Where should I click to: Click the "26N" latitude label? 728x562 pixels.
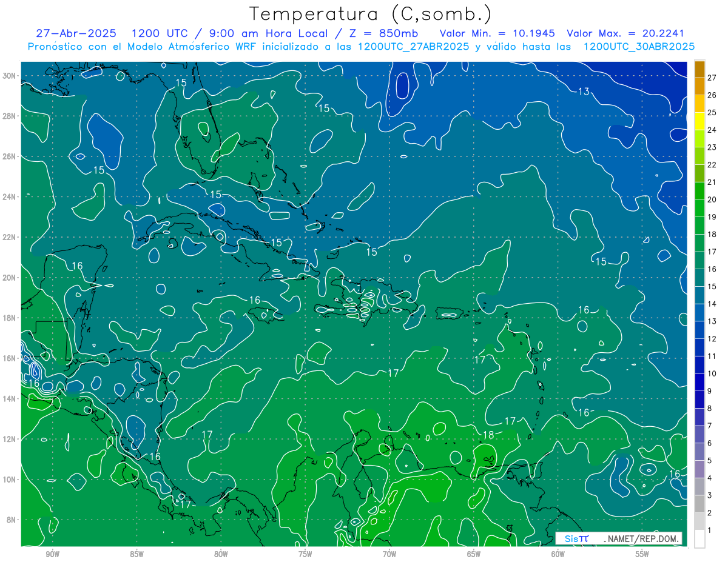pos(10,156)
